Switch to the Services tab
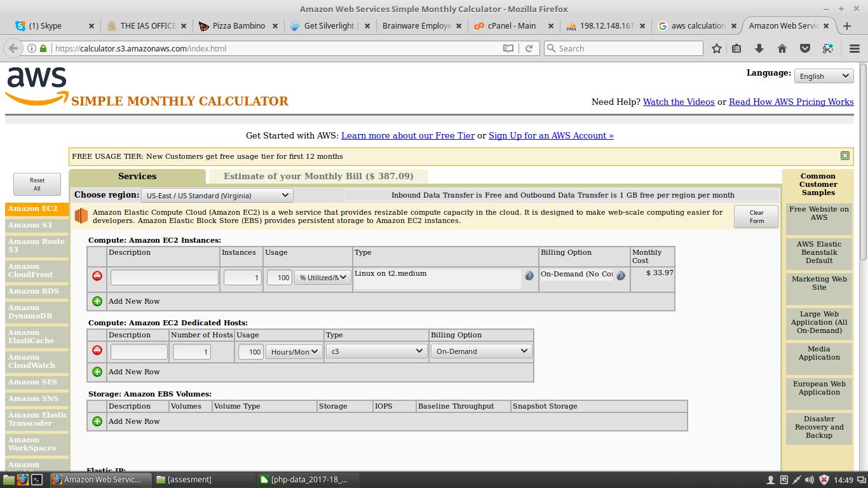868x488 pixels. pyautogui.click(x=137, y=177)
